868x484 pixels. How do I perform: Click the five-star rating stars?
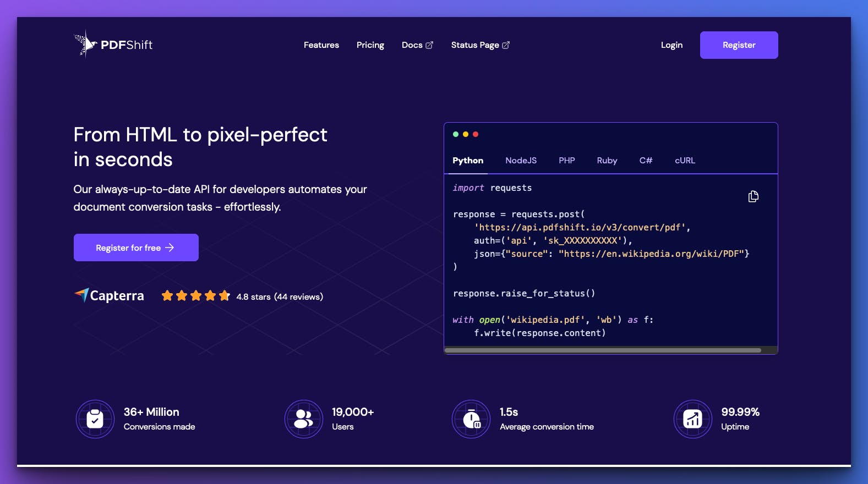[195, 296]
